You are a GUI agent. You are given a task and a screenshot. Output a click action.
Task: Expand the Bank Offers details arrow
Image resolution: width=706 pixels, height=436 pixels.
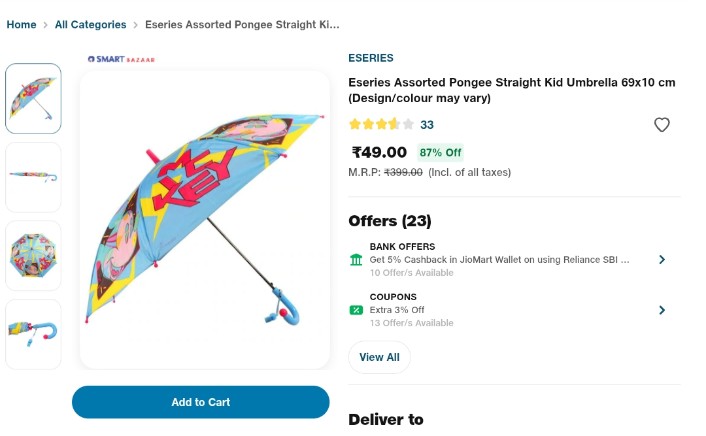662,260
